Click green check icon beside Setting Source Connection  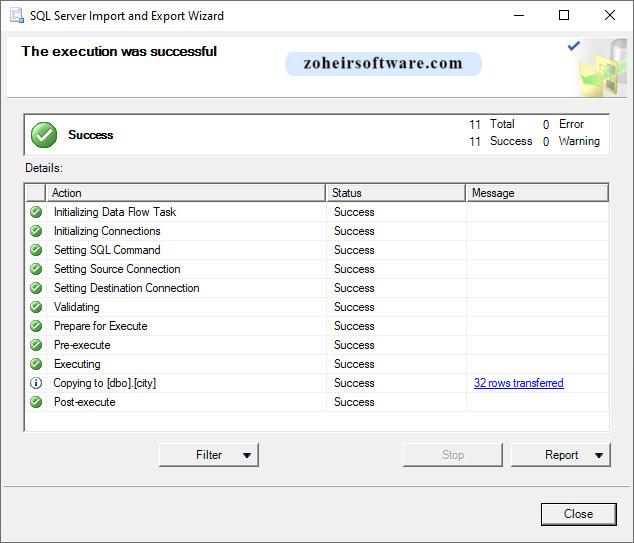[x=36, y=269]
